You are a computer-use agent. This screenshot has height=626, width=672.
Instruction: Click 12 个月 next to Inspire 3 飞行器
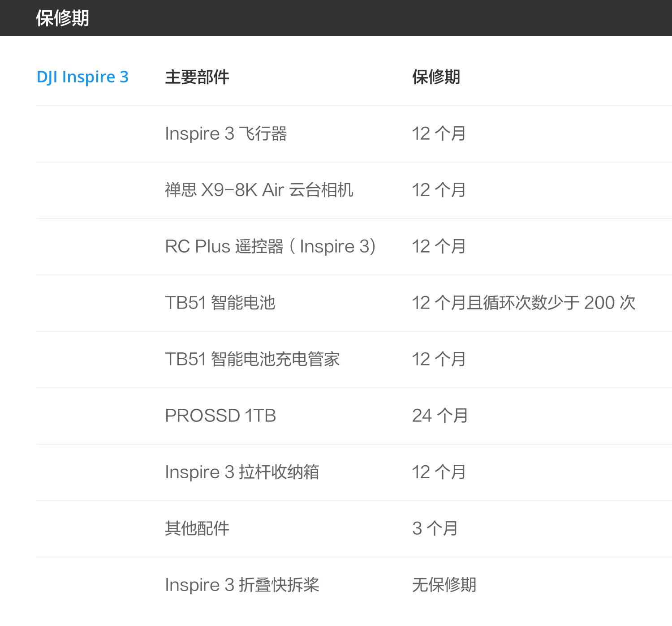pos(439,134)
